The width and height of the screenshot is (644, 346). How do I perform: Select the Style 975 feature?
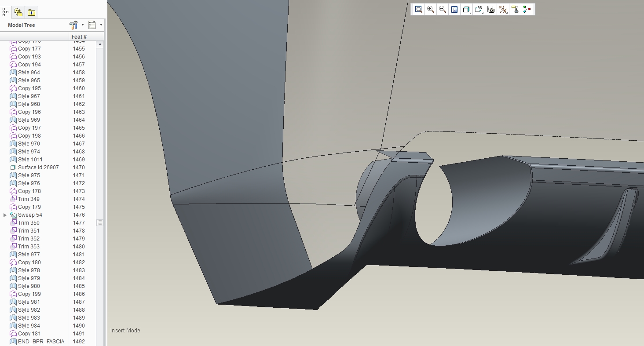[29, 175]
